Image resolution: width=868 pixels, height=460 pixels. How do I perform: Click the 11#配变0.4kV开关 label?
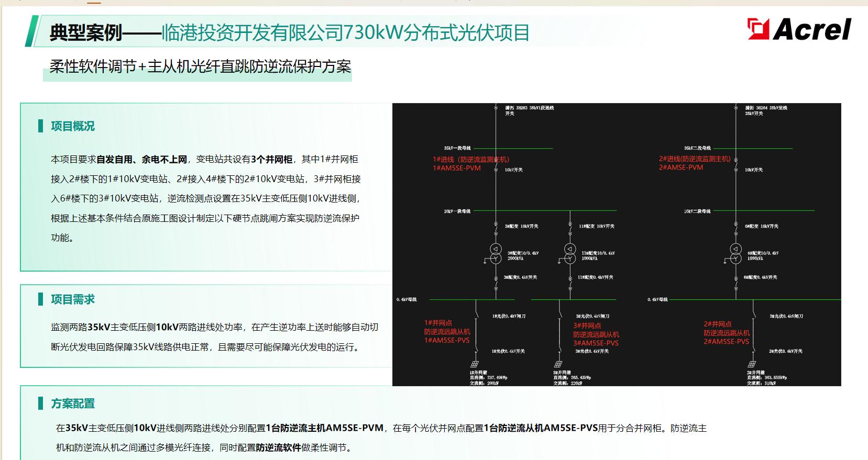[x=596, y=277]
